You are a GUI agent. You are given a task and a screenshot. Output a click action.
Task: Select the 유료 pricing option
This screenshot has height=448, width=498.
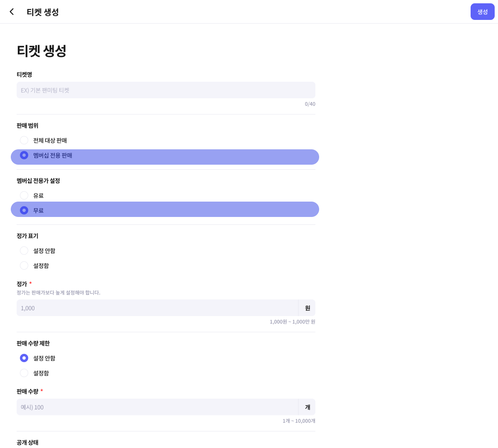(x=24, y=195)
